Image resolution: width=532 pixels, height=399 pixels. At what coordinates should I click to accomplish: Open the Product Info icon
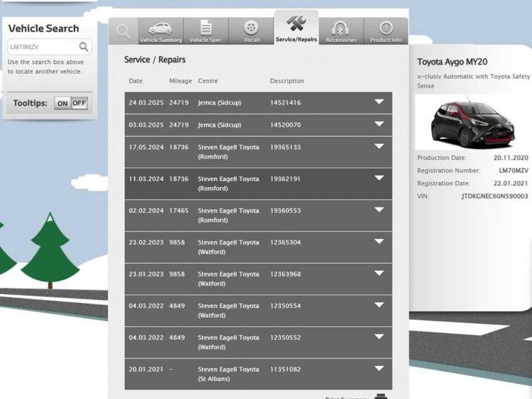click(x=386, y=27)
